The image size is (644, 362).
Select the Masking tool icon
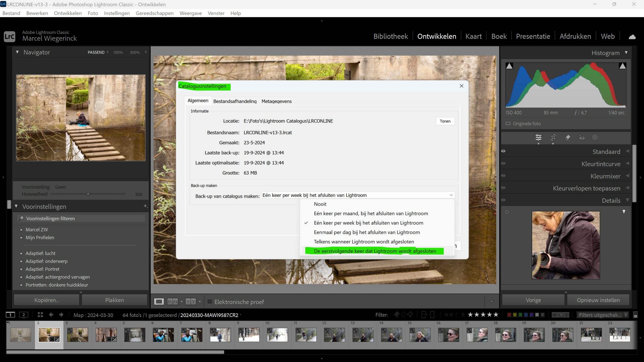(x=595, y=137)
